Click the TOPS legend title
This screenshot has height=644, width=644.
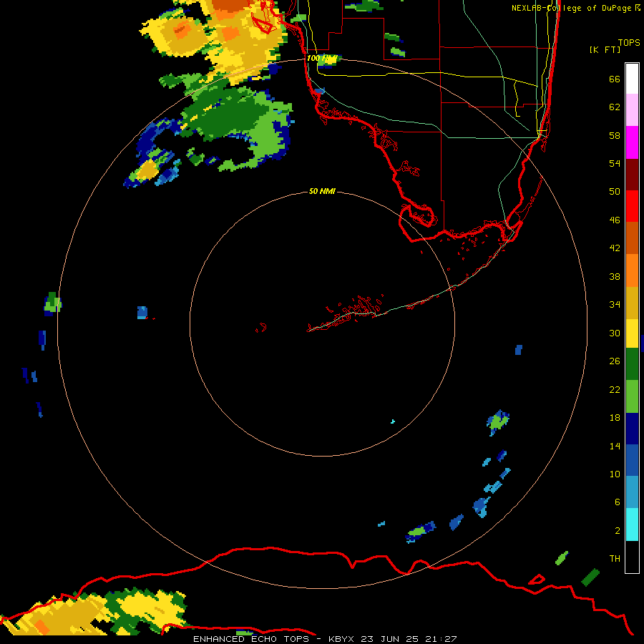(629, 43)
